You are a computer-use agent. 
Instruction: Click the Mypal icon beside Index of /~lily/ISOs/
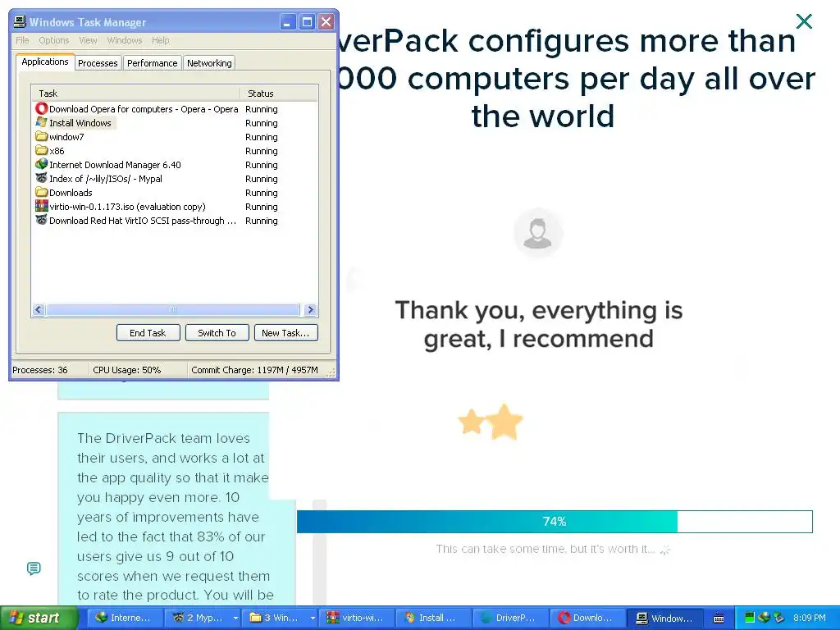pos(41,178)
